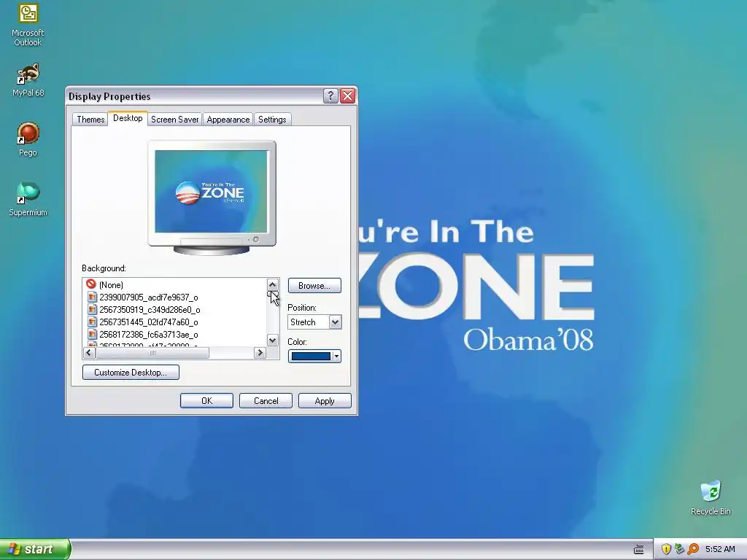Select the MyPal 68 desktop shortcut
This screenshot has height=560, width=747.
28,79
